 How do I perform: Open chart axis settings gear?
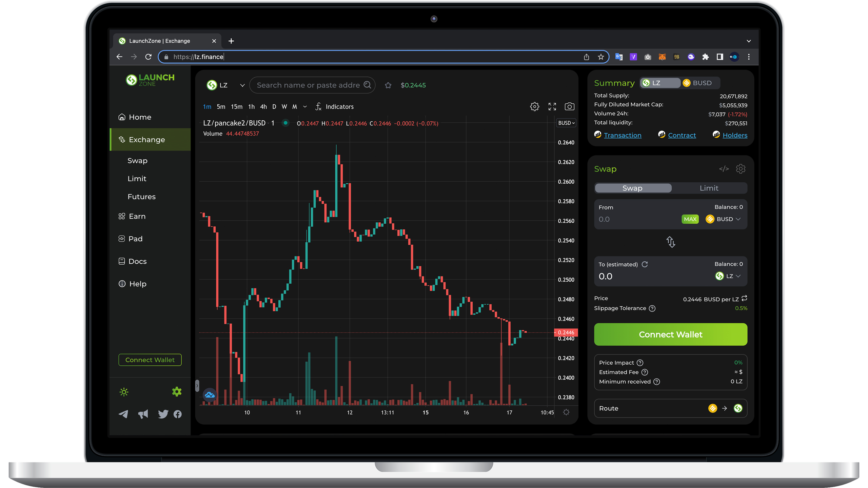pyautogui.click(x=566, y=412)
